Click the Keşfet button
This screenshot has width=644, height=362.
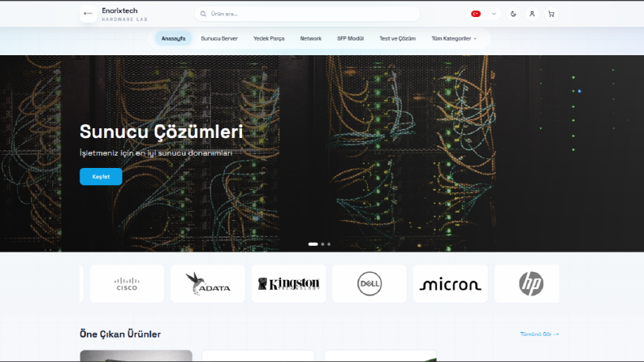101,176
